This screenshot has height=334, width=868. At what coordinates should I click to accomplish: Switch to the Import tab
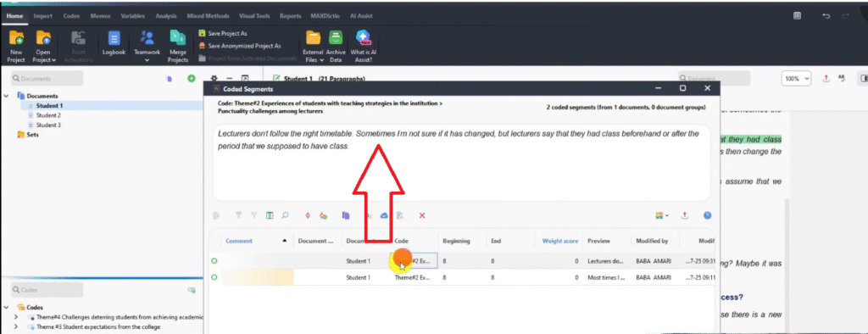42,16
